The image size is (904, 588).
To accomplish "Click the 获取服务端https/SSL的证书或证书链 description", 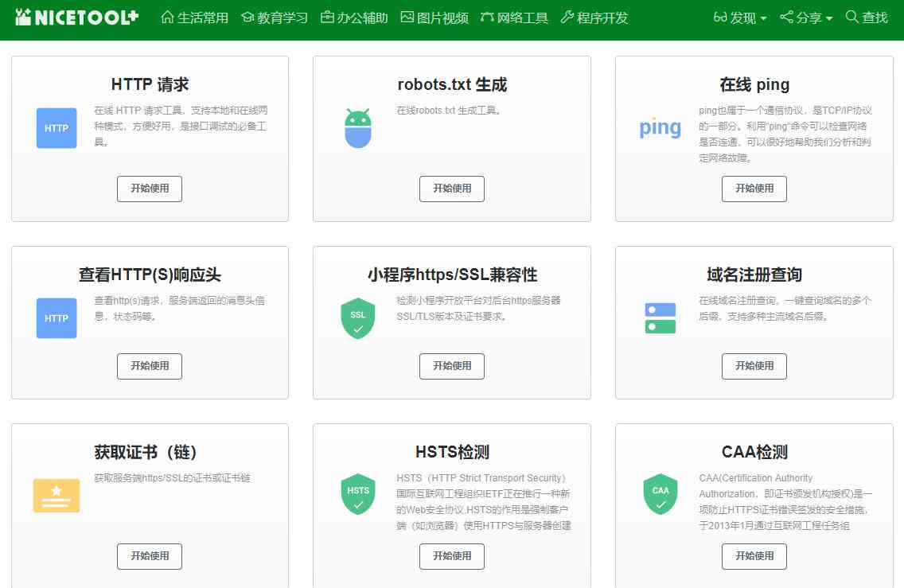I will (173, 478).
